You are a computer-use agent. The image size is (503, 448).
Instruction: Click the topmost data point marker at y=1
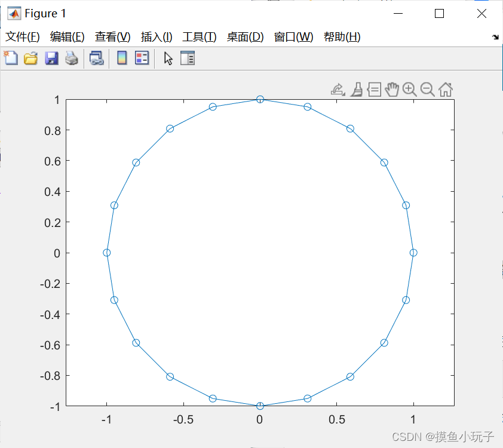click(260, 99)
